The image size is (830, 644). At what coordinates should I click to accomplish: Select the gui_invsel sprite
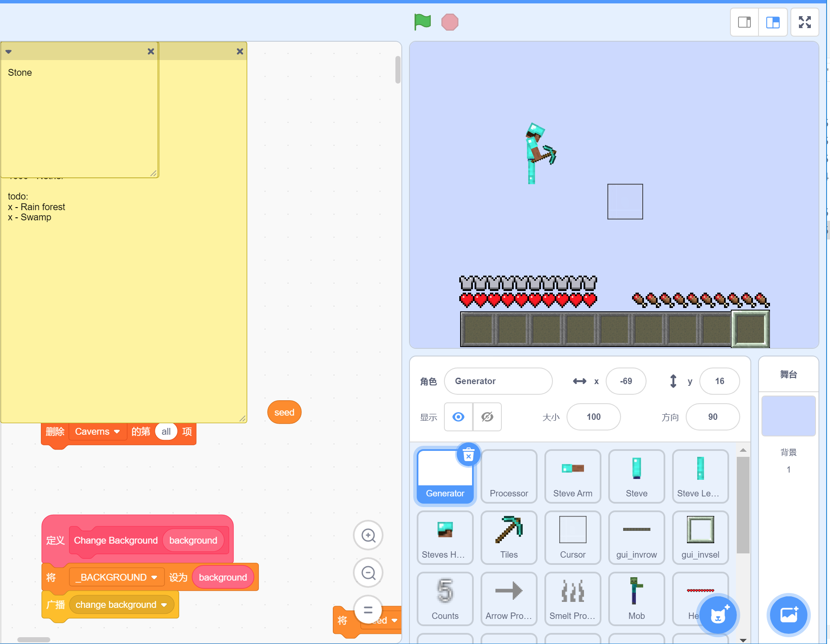pyautogui.click(x=700, y=538)
